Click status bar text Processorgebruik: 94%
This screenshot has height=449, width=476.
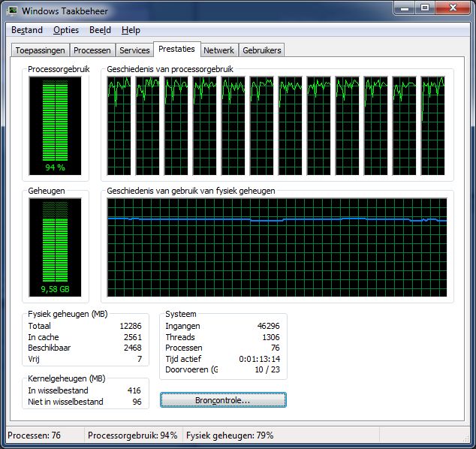coord(132,435)
